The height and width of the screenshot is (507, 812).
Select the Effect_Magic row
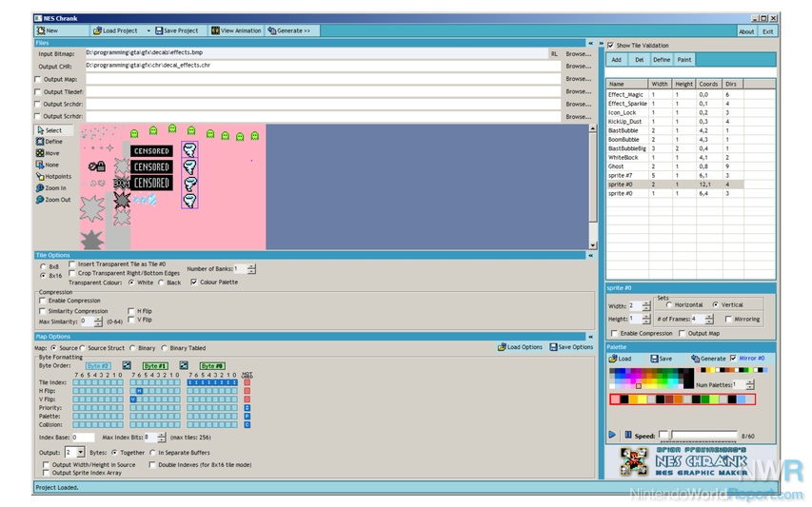675,95
